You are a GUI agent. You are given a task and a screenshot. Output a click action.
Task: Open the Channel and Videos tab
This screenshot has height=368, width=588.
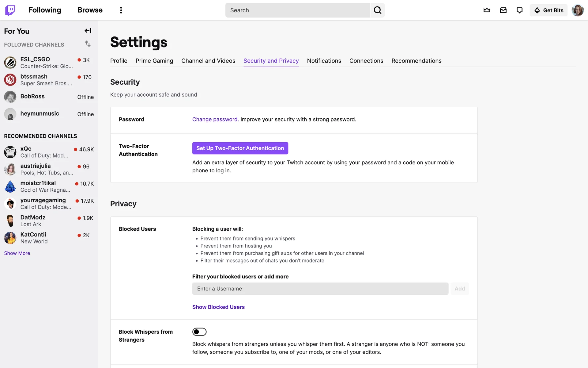point(208,61)
